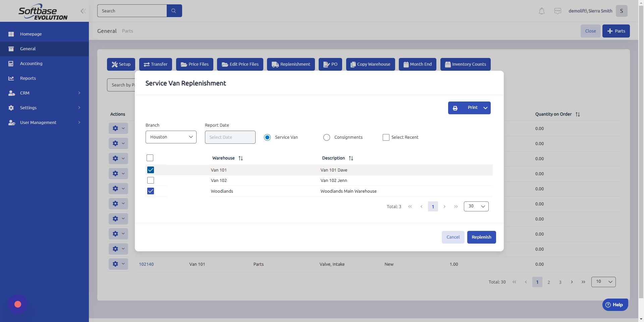Enable the Consignments option
The width and height of the screenshot is (644, 322).
(326, 137)
